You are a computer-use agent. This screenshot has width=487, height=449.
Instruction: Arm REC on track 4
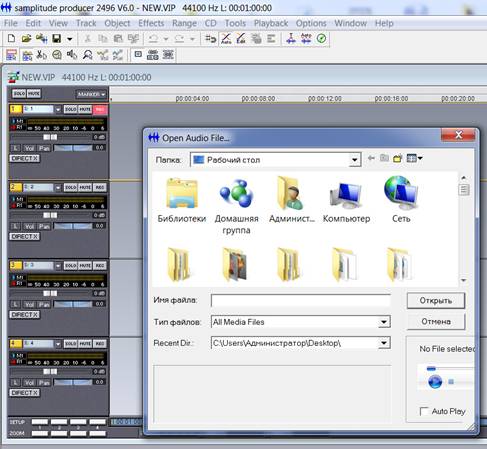tap(100, 344)
